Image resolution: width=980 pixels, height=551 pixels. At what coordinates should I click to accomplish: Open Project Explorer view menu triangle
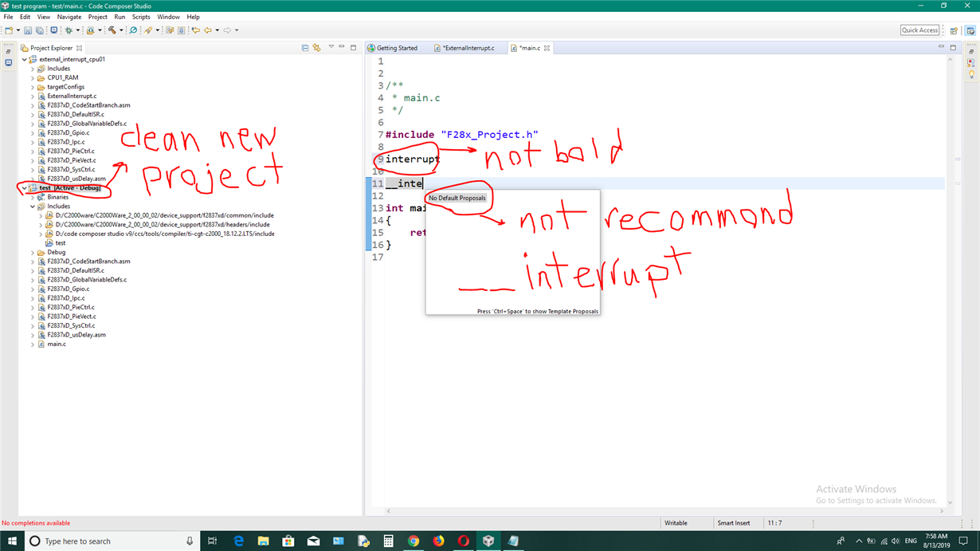tap(331, 48)
